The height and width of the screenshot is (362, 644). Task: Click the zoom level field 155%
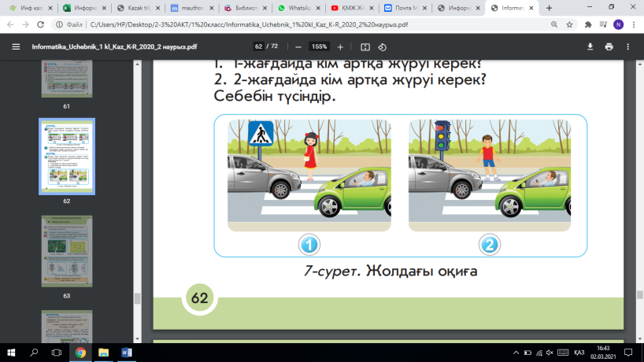coord(319,46)
